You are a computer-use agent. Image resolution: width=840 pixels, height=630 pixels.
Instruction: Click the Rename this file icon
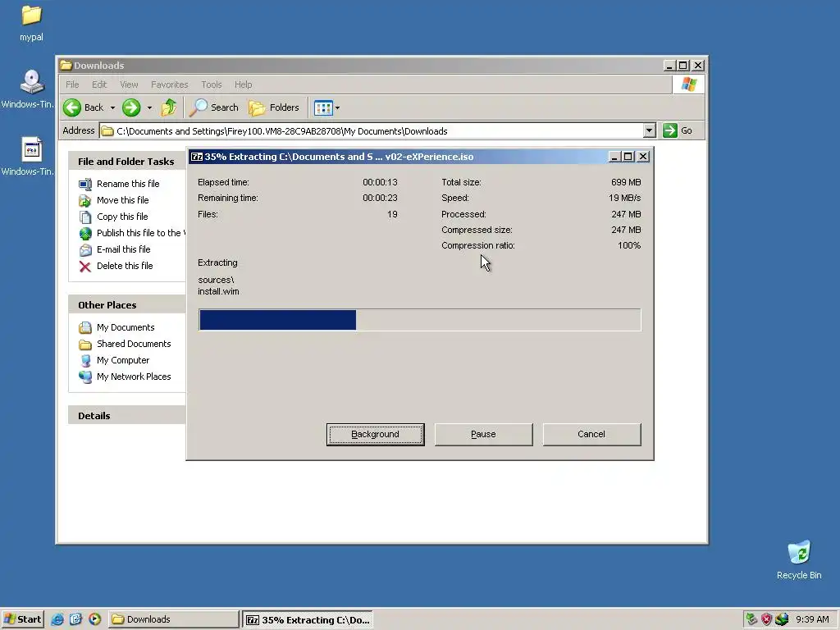click(85, 185)
